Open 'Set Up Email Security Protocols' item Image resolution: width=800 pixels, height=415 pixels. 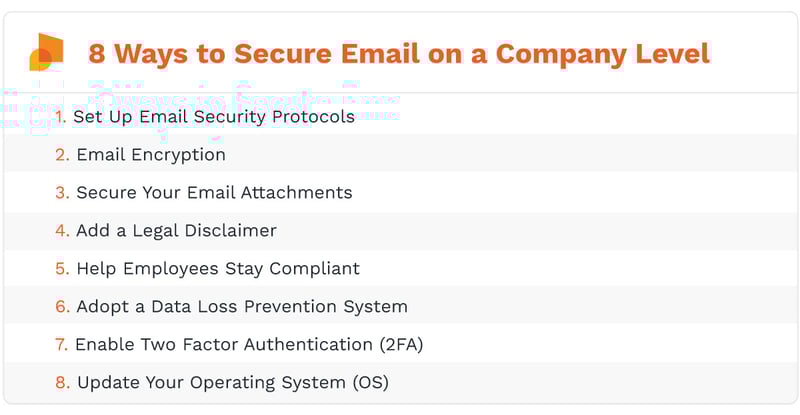(213, 117)
